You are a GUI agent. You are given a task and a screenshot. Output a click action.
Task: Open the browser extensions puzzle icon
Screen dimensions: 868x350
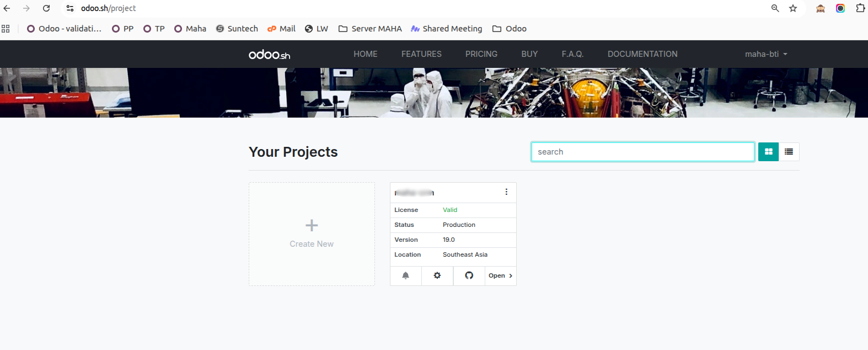click(860, 8)
